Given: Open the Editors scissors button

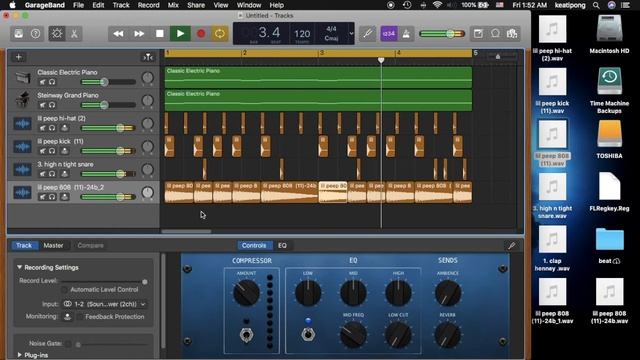Looking at the screenshot, I should [74, 33].
